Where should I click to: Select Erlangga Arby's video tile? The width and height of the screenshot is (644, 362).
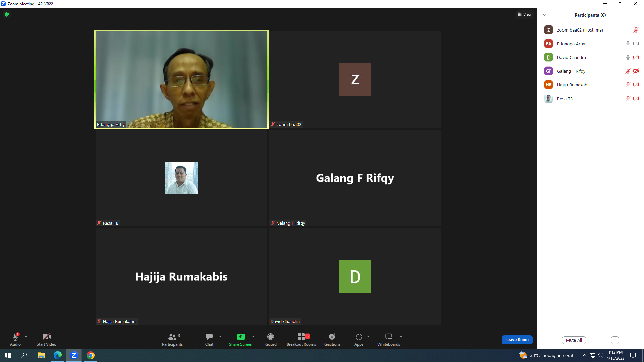pos(181,79)
